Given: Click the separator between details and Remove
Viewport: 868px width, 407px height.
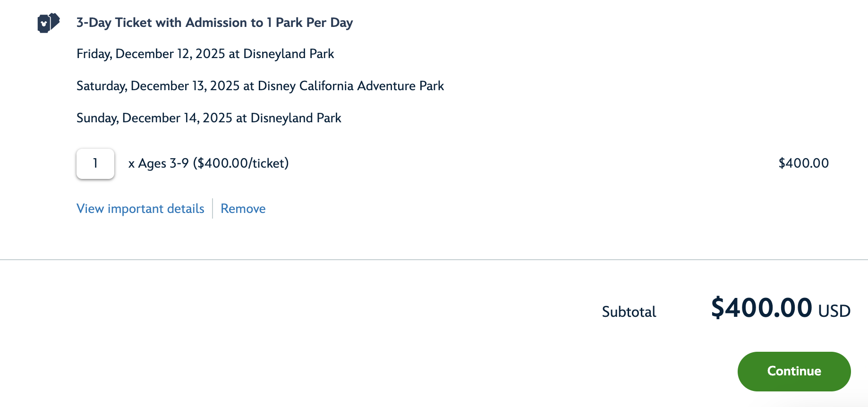Looking at the screenshot, I should tap(213, 209).
